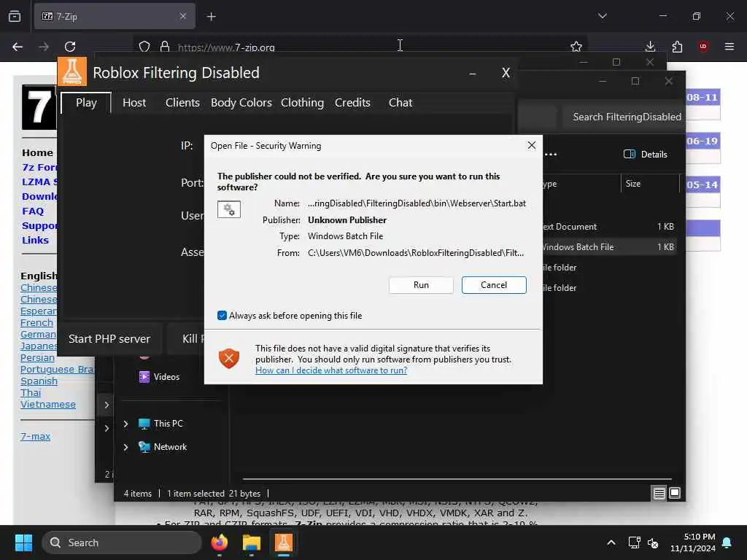Choose the Spanish language link
The height and width of the screenshot is (560, 747).
39,381
